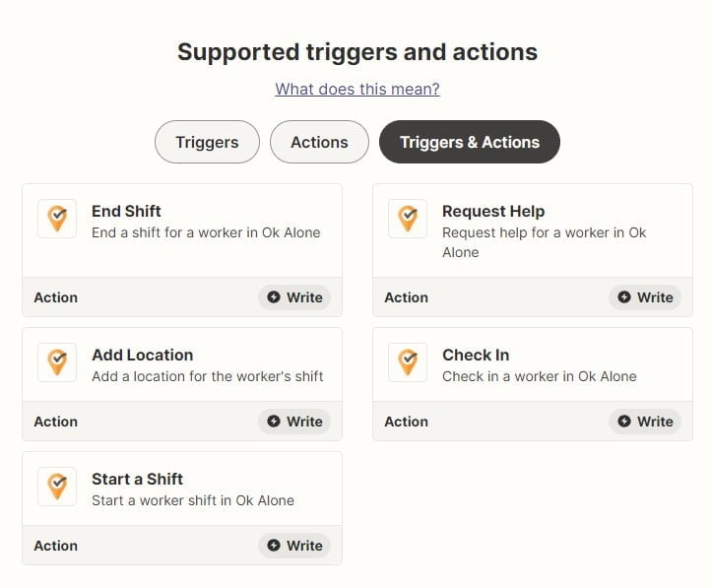Select the Start a Shift action title
711x588 pixels.
[138, 479]
